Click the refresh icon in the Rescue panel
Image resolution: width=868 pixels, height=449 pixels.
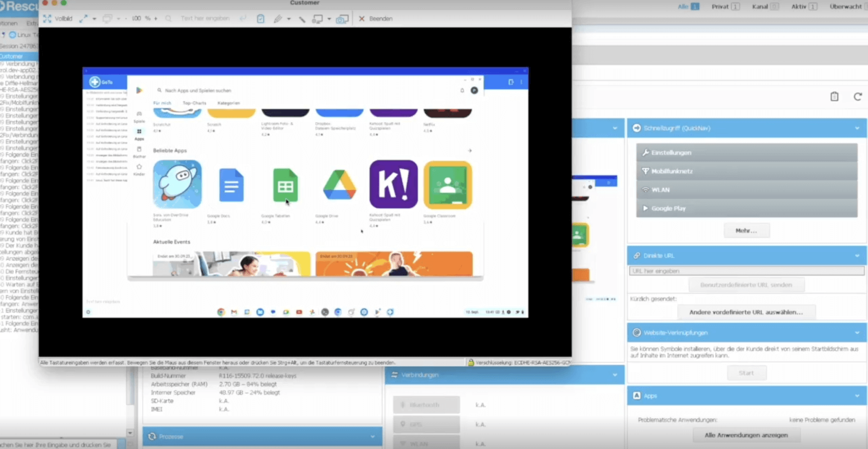pyautogui.click(x=858, y=96)
